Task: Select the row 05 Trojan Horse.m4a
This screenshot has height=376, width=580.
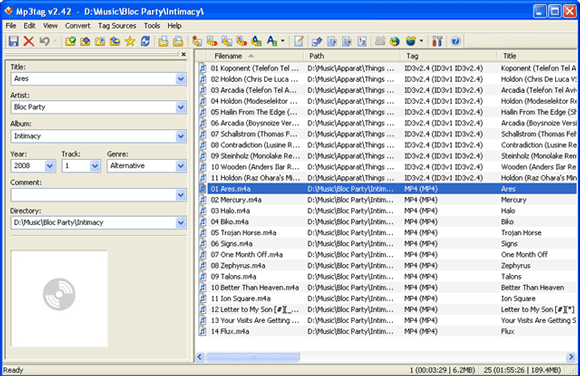Action: click(387, 233)
